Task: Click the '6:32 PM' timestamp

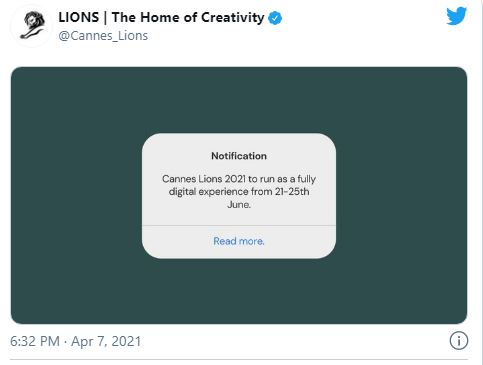Action: point(35,341)
